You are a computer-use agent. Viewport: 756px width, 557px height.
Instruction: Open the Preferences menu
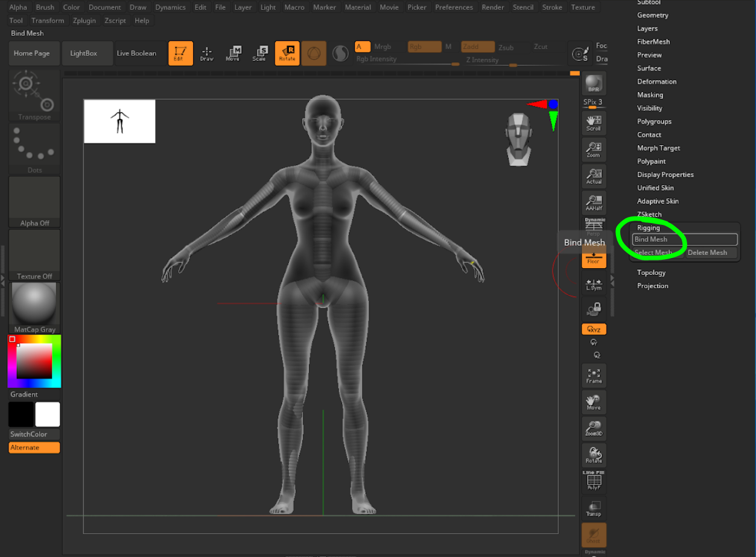(x=454, y=7)
